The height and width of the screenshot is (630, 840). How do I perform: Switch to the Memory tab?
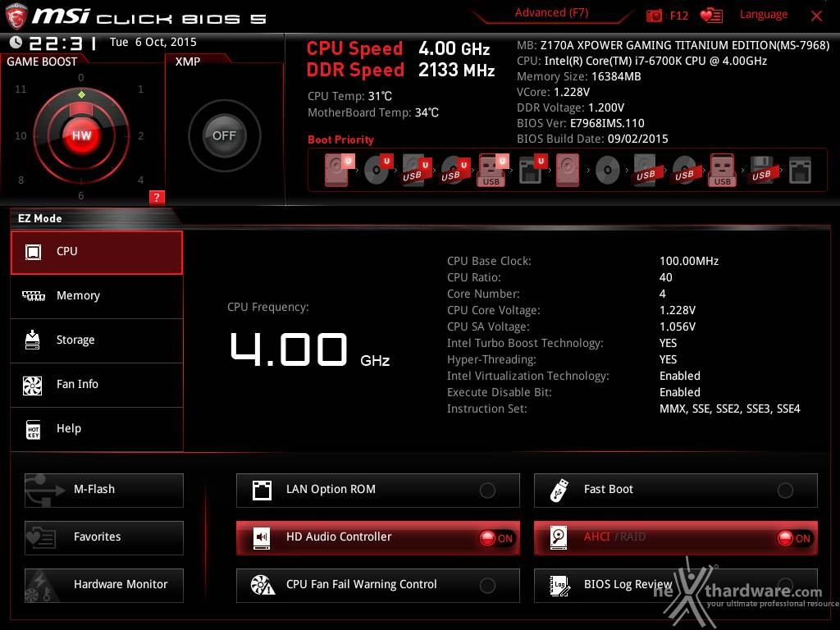(97, 296)
